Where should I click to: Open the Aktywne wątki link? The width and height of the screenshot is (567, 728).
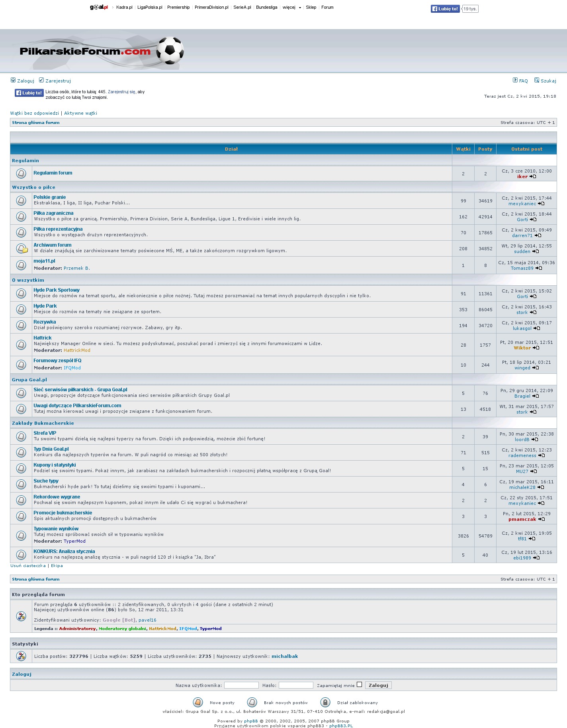(x=81, y=113)
